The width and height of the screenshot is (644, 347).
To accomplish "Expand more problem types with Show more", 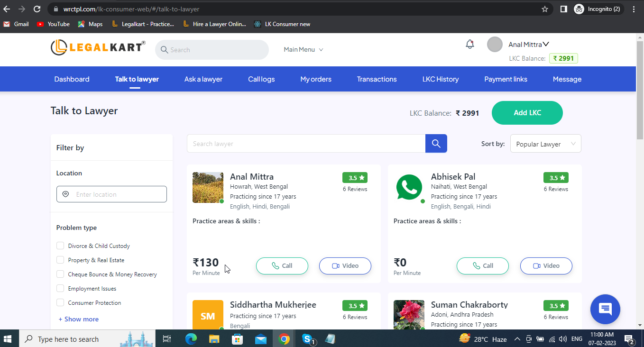I will (79, 319).
